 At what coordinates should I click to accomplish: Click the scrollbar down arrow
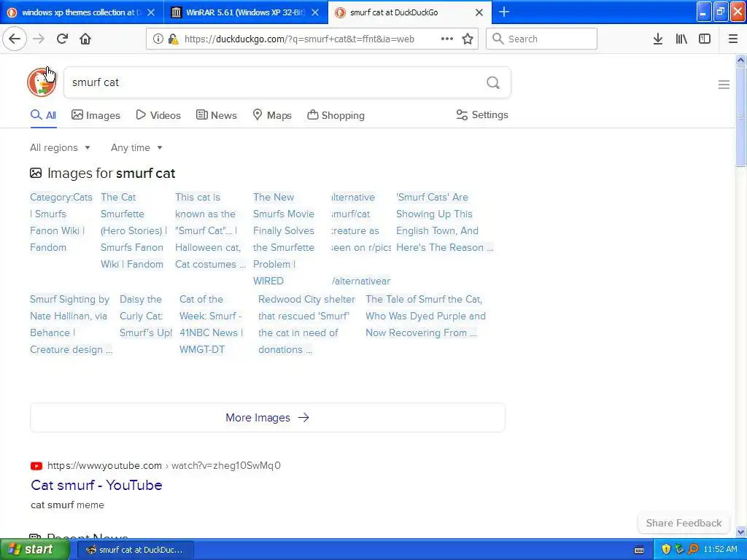pyautogui.click(x=740, y=532)
